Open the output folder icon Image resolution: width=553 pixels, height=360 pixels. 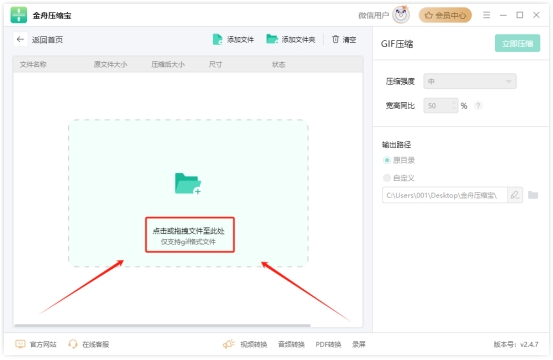click(533, 195)
